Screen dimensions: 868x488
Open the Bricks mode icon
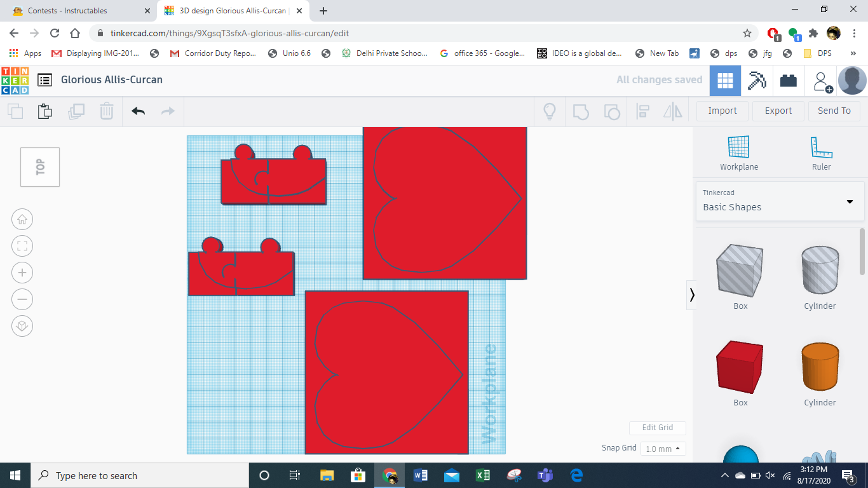(x=789, y=81)
